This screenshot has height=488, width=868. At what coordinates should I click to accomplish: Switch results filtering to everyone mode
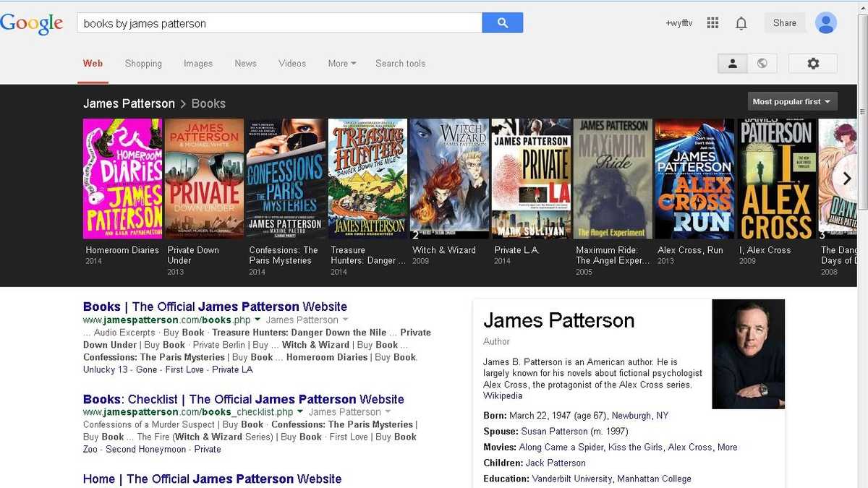point(762,63)
